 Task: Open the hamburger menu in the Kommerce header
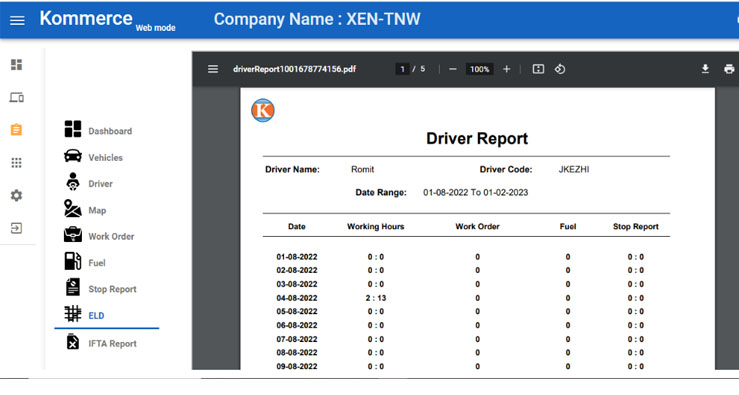pos(17,20)
